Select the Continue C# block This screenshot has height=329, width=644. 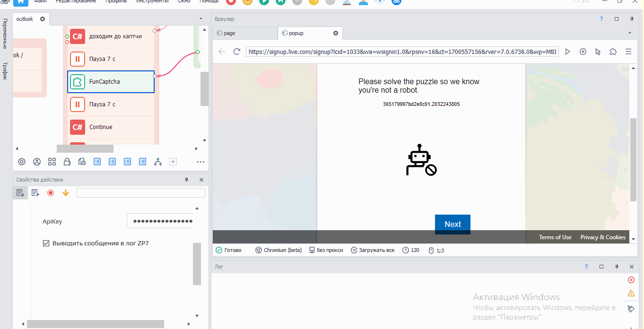click(111, 127)
